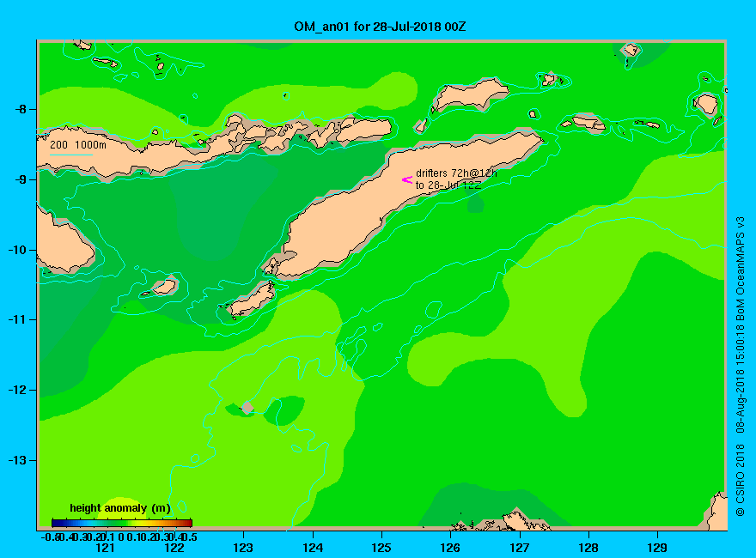Click the dark red end of the color bar

pyautogui.click(x=188, y=523)
